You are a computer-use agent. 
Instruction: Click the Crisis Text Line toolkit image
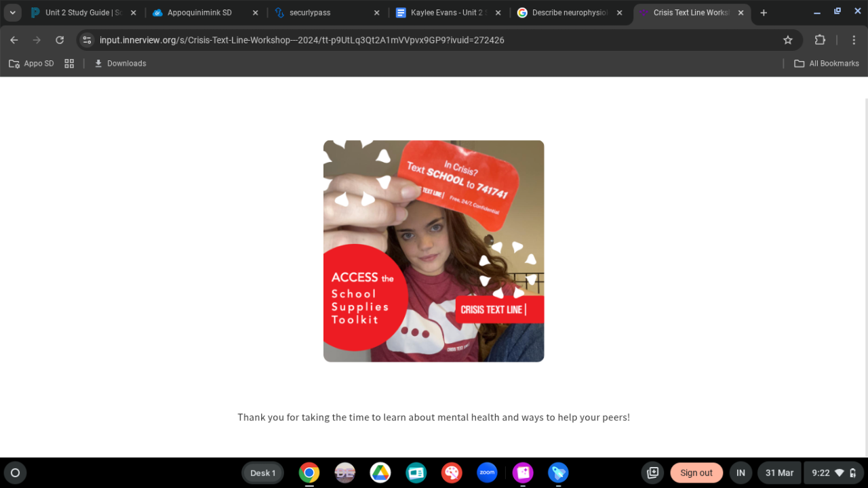pos(434,251)
